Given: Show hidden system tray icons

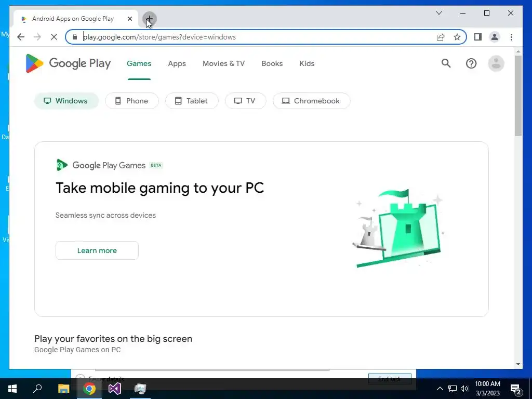Looking at the screenshot, I should coord(440,389).
